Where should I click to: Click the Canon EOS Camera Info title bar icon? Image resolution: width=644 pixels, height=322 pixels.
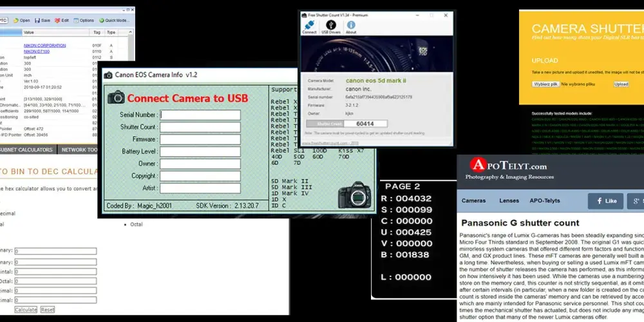(x=108, y=75)
